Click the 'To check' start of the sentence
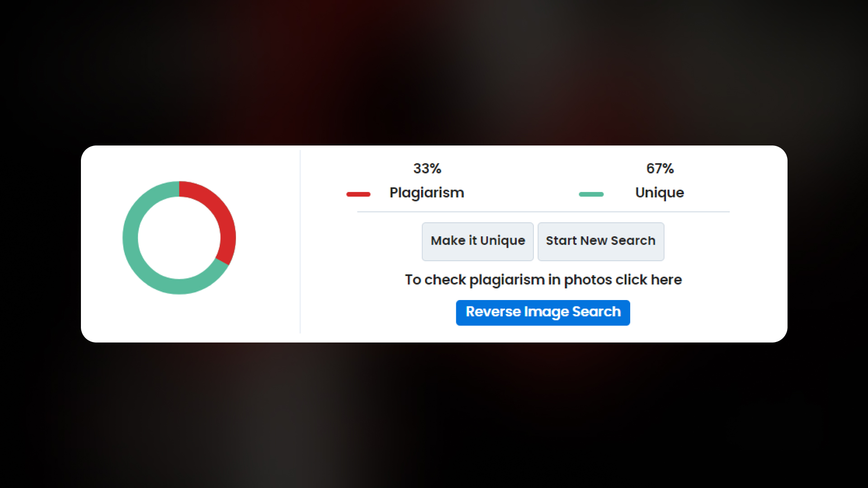 435,280
